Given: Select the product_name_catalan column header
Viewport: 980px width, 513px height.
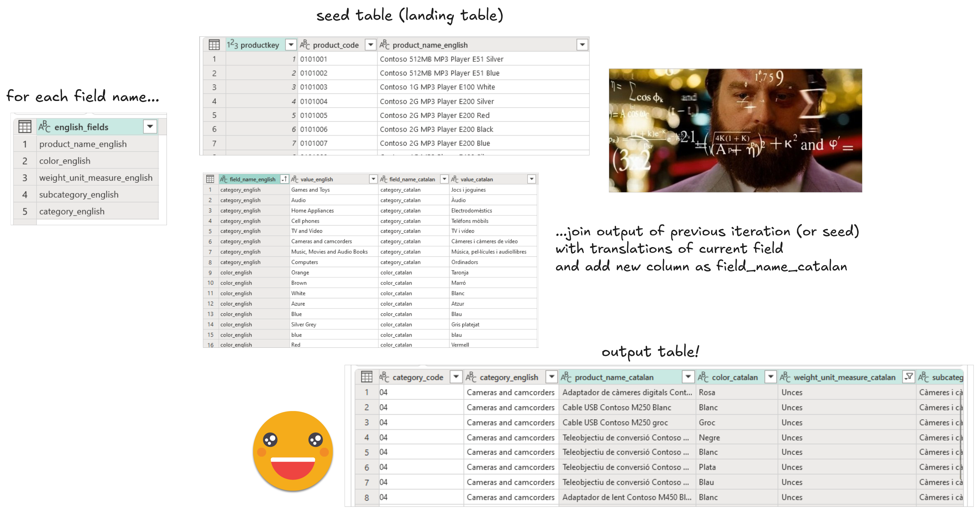Looking at the screenshot, I should click(x=614, y=377).
